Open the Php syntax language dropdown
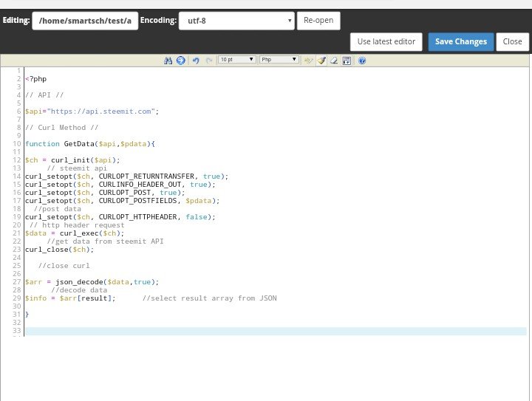532x401 pixels. point(279,60)
